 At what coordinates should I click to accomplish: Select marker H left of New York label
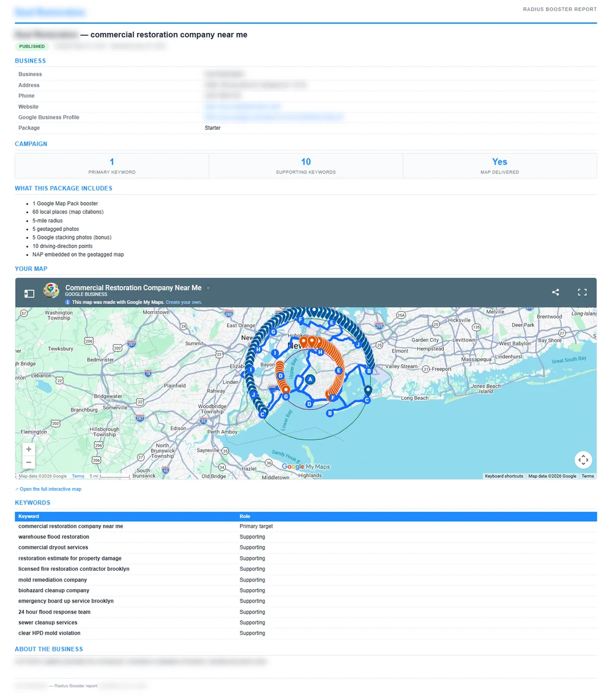coord(258,349)
